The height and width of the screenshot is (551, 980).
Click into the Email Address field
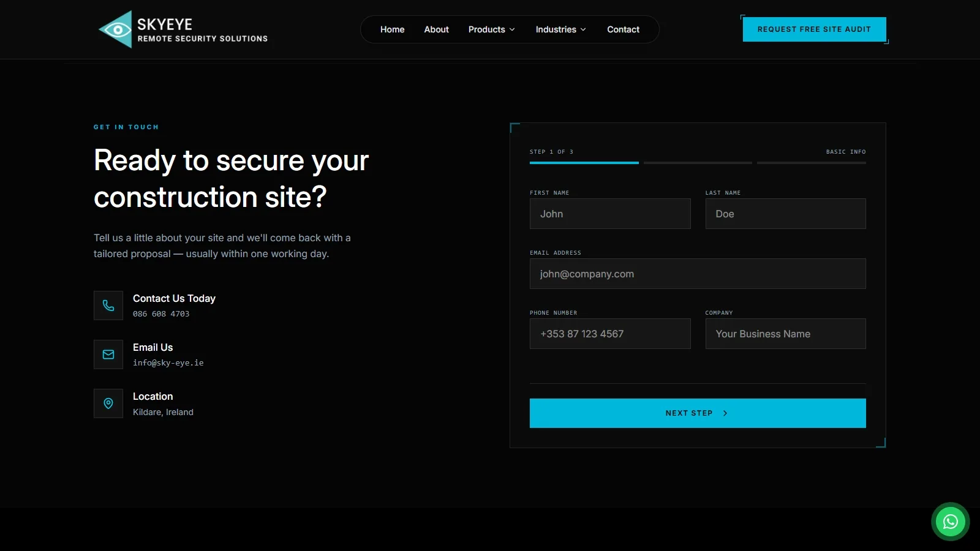click(x=698, y=274)
